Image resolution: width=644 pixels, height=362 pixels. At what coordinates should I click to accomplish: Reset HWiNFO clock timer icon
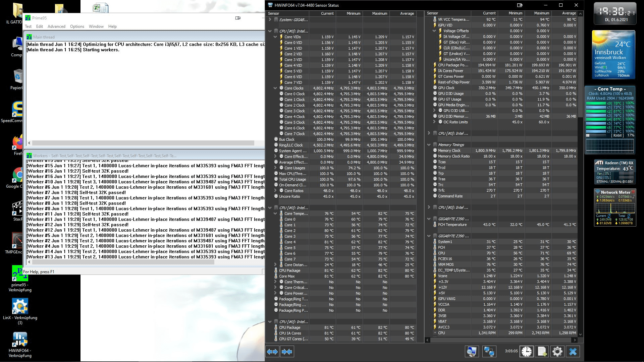pyautogui.click(x=527, y=352)
